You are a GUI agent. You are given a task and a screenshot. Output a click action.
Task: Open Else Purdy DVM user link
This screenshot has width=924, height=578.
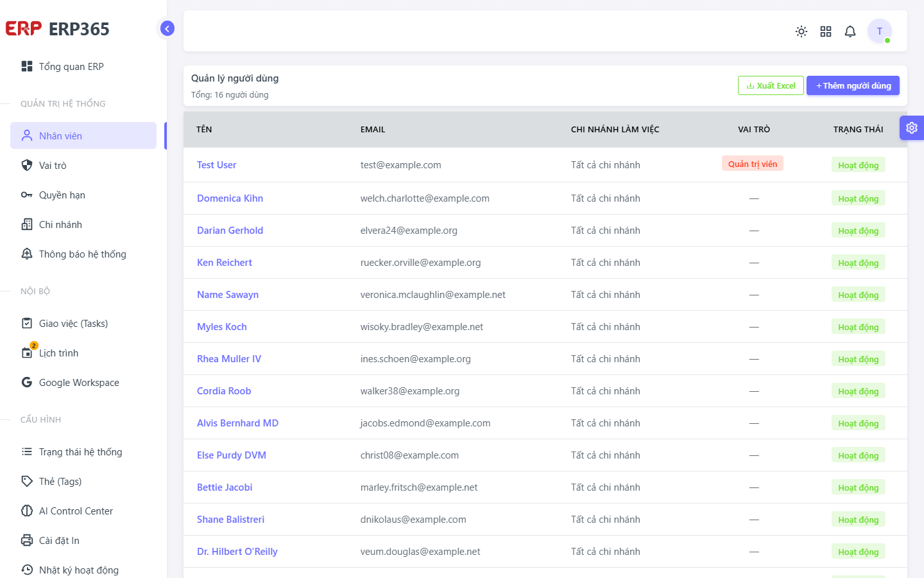(x=232, y=455)
